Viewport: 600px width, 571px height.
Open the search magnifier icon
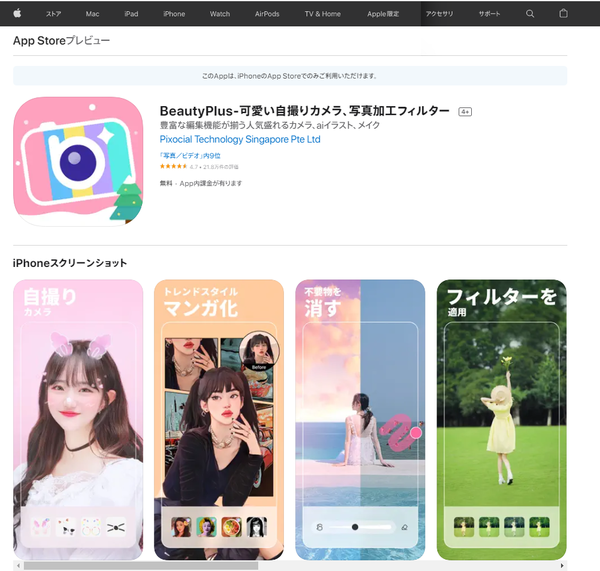[x=530, y=14]
